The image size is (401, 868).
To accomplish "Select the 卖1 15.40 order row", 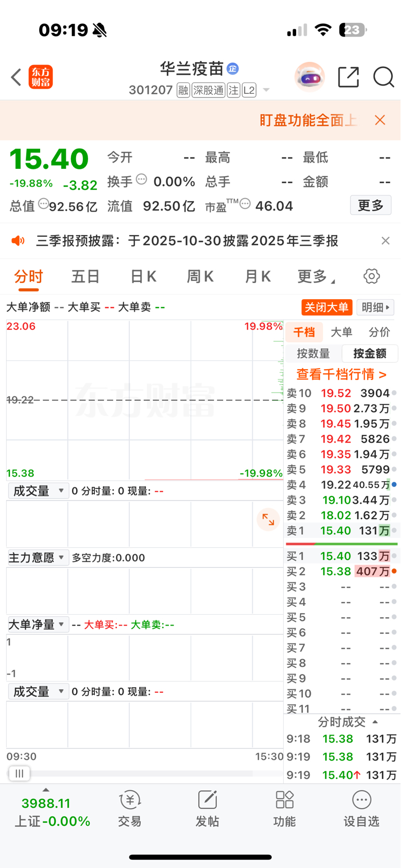I will click(x=342, y=531).
